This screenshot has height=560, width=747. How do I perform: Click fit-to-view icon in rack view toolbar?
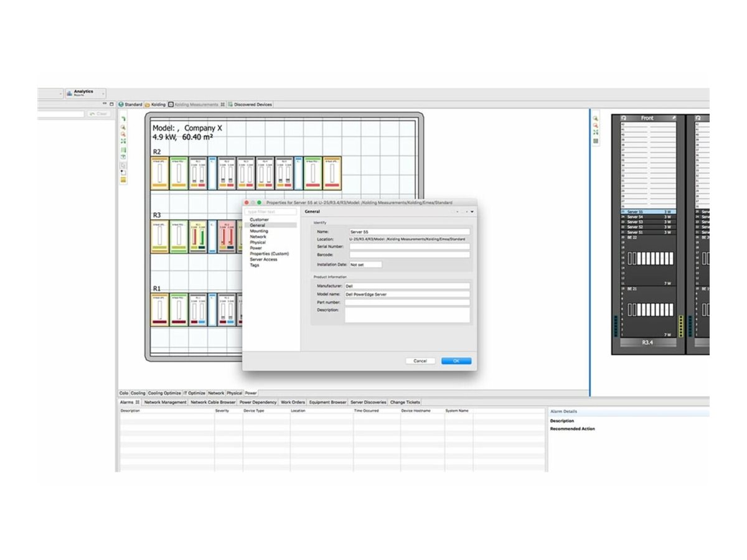pos(596,133)
